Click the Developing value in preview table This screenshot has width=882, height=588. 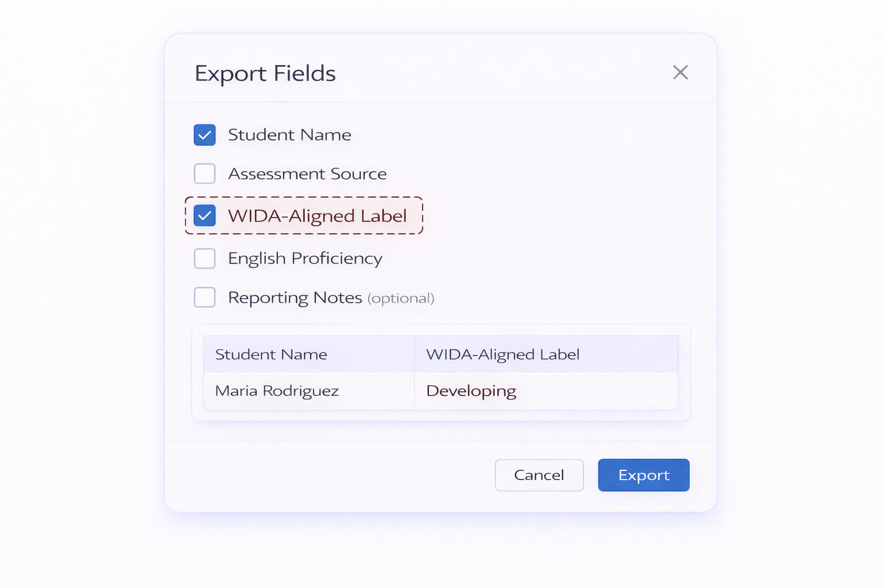pyautogui.click(x=471, y=391)
